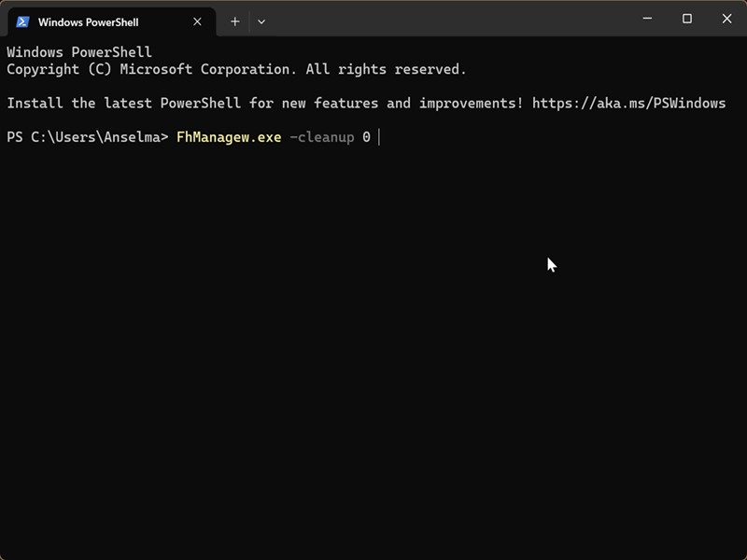Close the Windows Terminal window
Screen dimensions: 747x560
[x=727, y=19]
